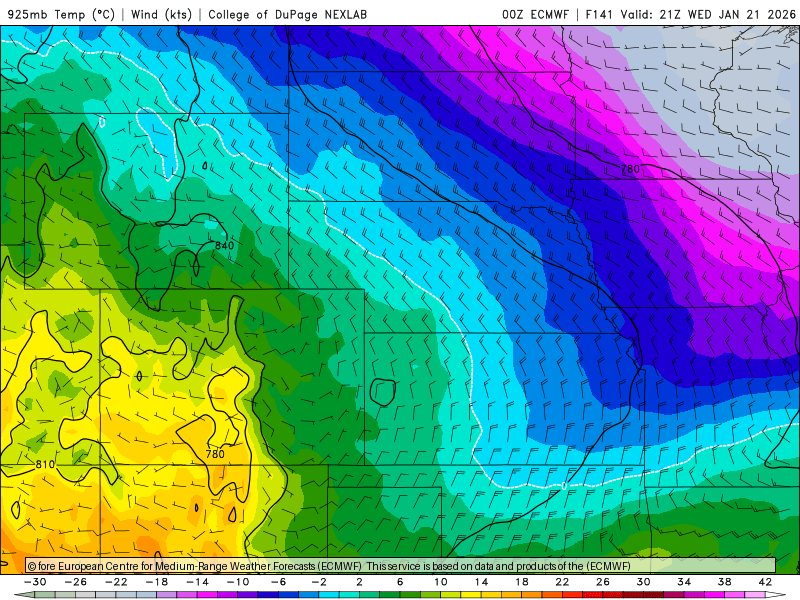Click the positive '6' color scale label
This screenshot has height=600, width=800.
[x=400, y=582]
